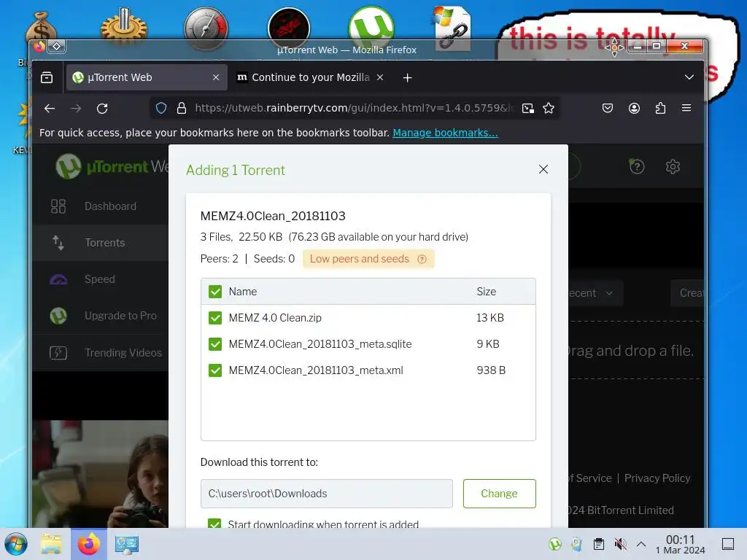Viewport: 747px width, 560px height.
Task: Click the tracking protection shield icon
Action: click(x=161, y=108)
